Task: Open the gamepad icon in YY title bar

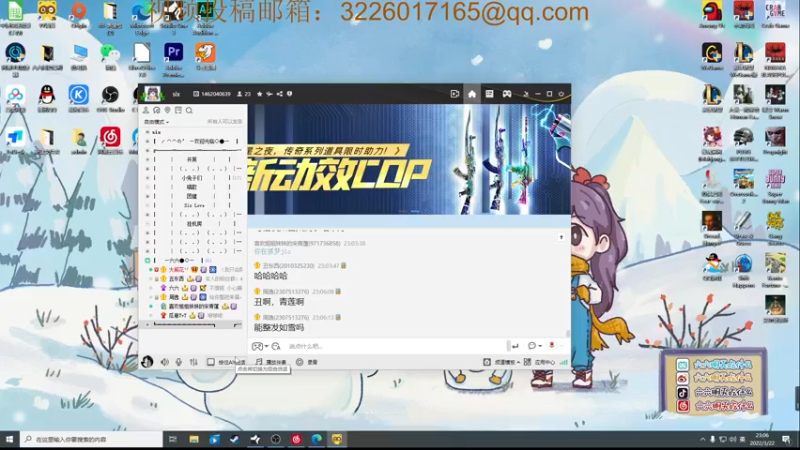Action: coord(507,94)
